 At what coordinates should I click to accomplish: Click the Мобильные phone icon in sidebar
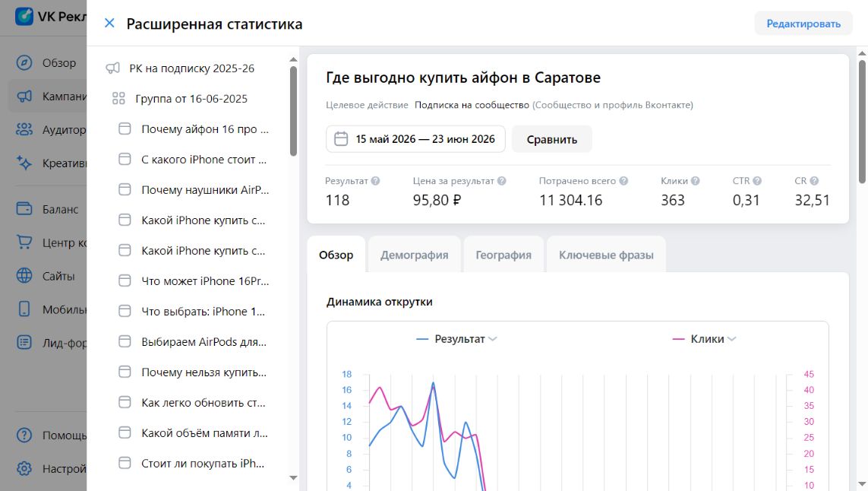click(24, 309)
